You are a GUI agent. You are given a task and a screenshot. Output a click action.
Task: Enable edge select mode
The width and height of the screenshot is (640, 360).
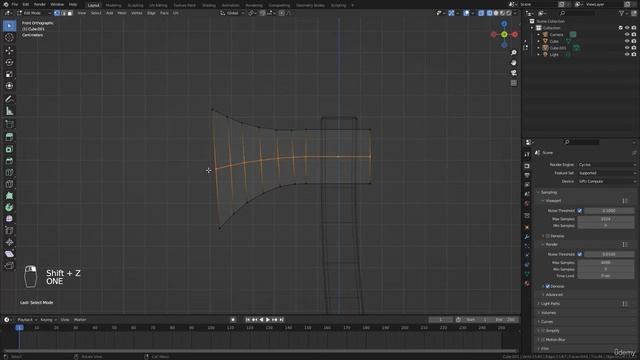click(x=63, y=13)
